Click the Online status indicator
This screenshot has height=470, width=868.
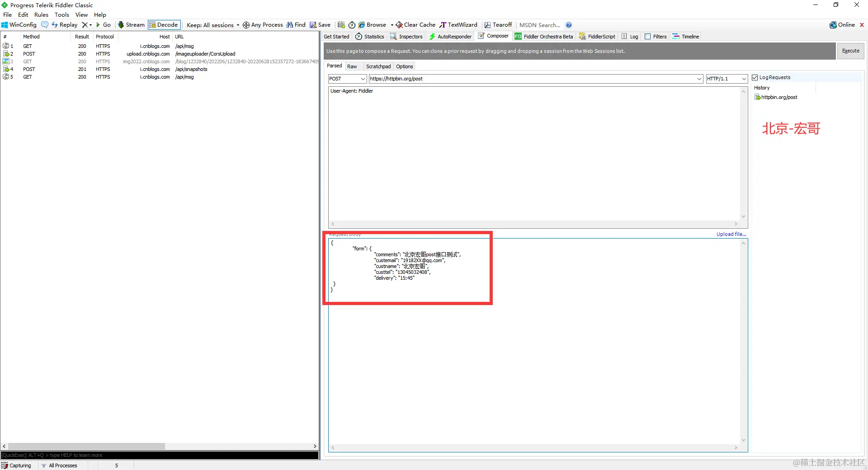[842, 25]
